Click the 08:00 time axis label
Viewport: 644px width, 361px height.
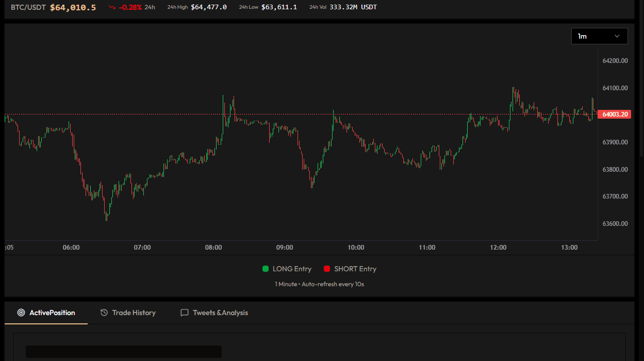(213, 248)
